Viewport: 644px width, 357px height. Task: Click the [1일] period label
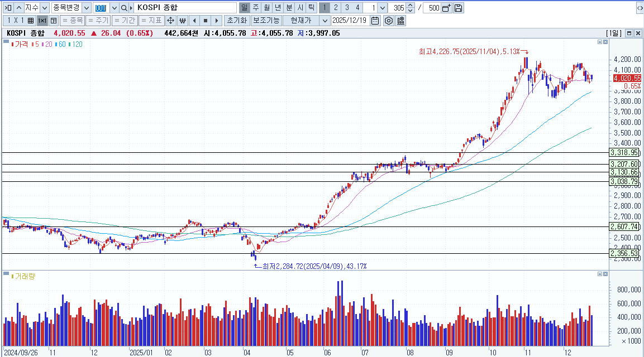(614, 33)
